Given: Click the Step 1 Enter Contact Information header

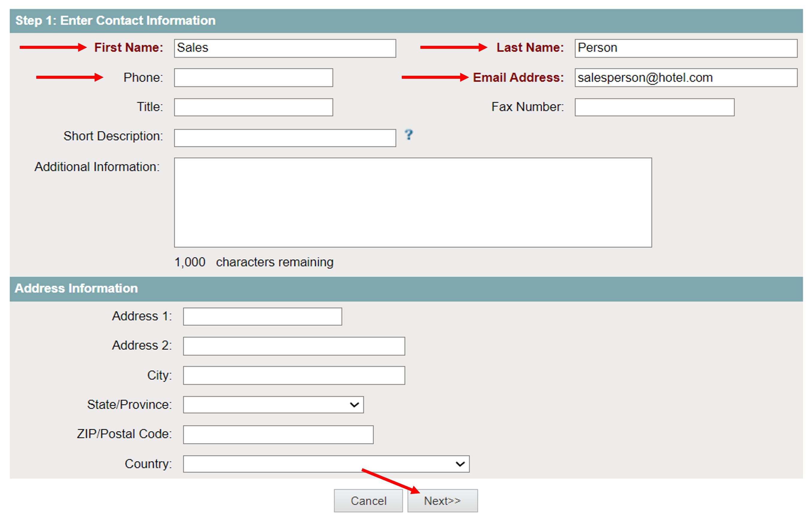Looking at the screenshot, I should 115,21.
